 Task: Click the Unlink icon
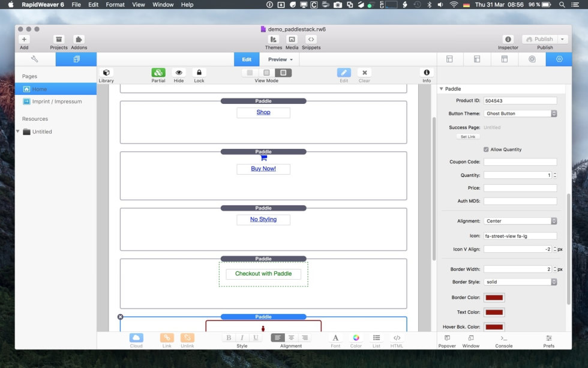(187, 337)
